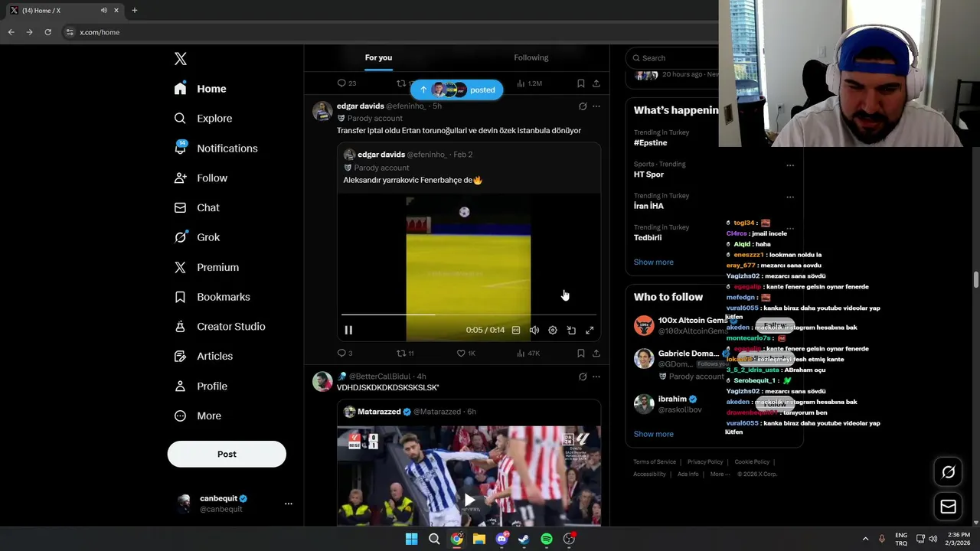Click the X logo in sidebar
980x551 pixels.
point(181,59)
